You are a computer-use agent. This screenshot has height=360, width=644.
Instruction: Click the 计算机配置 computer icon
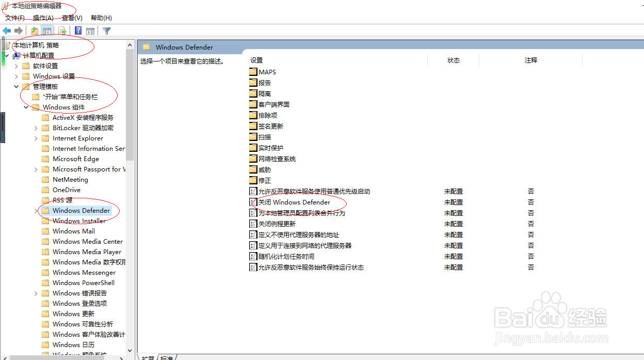coord(17,55)
